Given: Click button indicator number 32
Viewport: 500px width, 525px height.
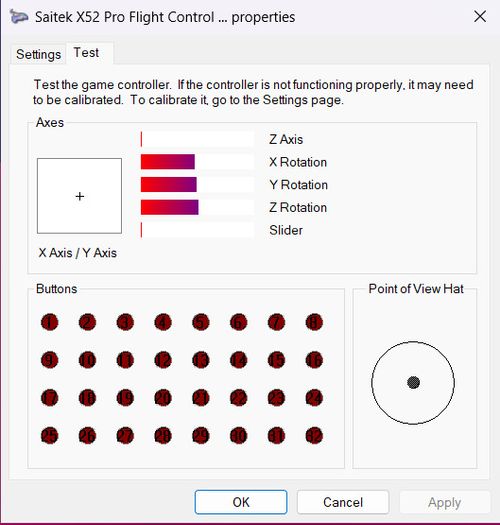Looking at the screenshot, I should pyautogui.click(x=314, y=436).
